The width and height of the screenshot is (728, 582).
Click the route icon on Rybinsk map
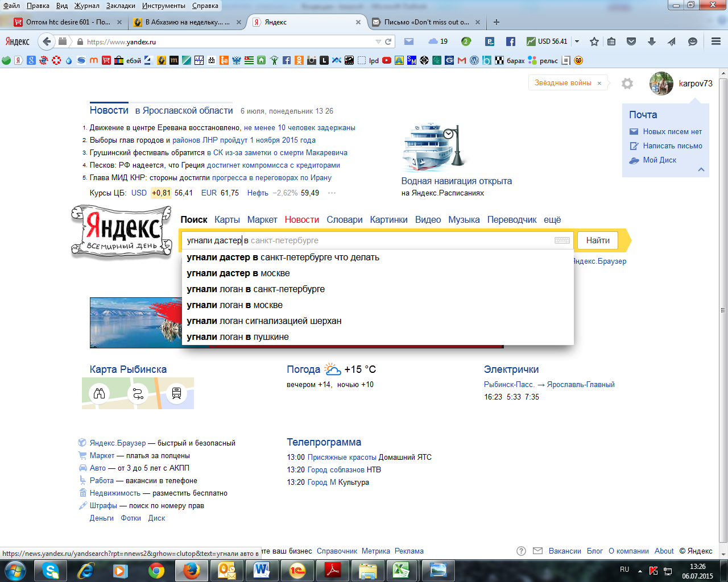click(x=138, y=393)
